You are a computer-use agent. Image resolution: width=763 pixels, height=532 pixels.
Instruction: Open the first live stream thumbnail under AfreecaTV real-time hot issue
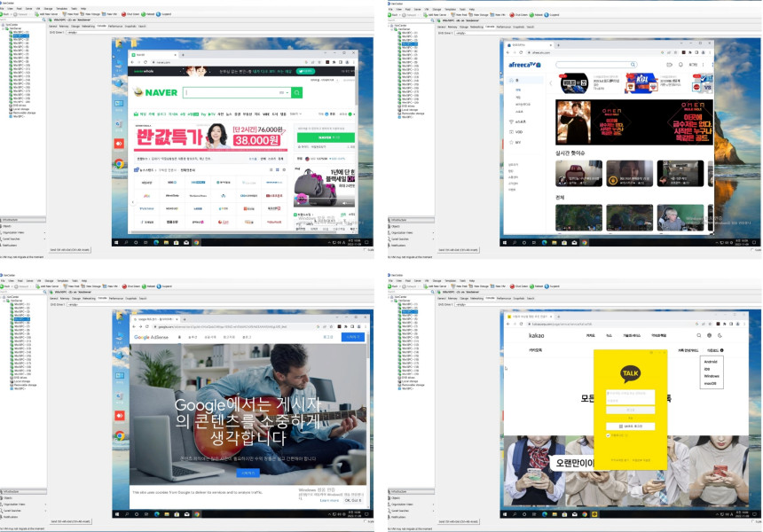coord(578,173)
